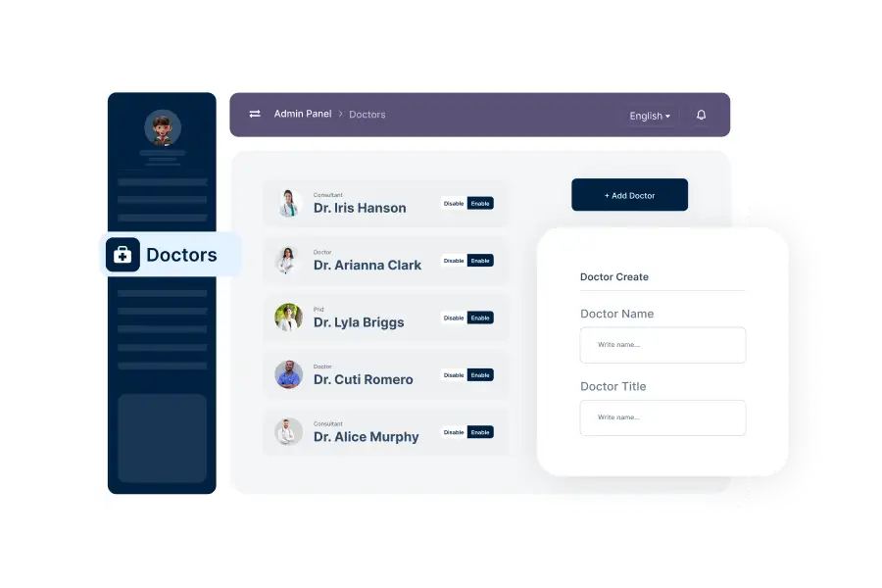Focus the Doctor Title input field
Image resolution: width=882 pixels, height=588 pixels.
pyautogui.click(x=662, y=417)
